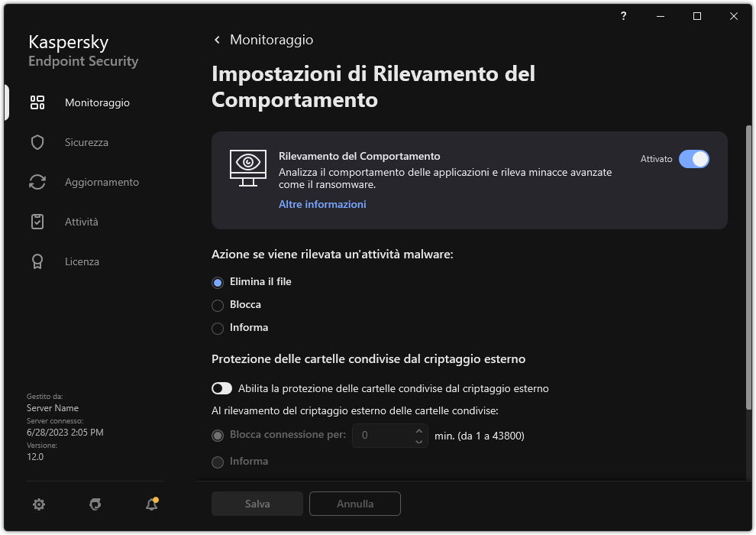This screenshot has width=756, height=535.
Task: Disable Rilevamento del Comportamento
Action: click(695, 159)
